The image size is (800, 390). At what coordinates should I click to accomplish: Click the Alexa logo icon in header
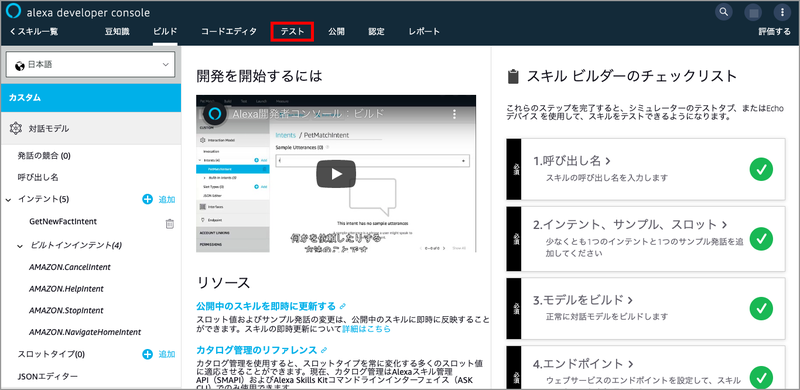14,12
